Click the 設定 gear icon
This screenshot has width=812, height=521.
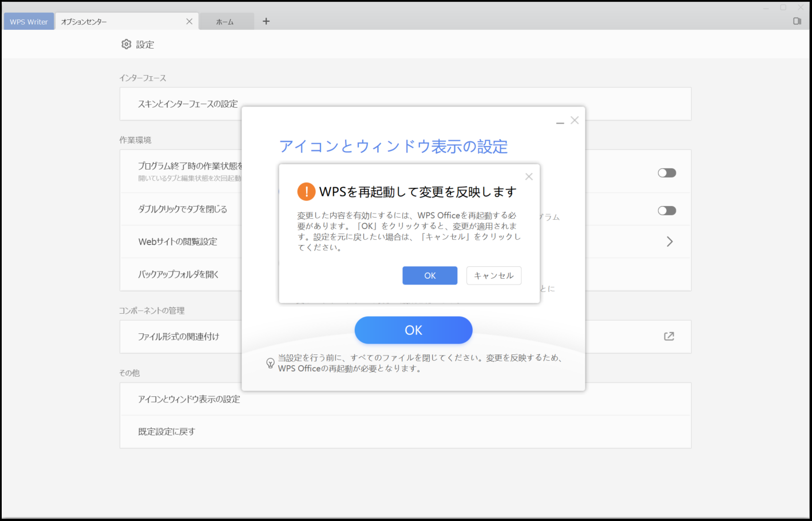[x=126, y=44]
